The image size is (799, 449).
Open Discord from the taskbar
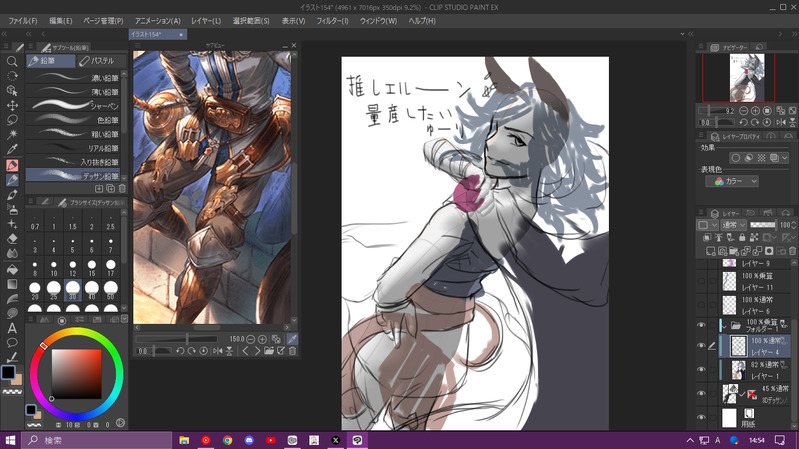pos(249,440)
